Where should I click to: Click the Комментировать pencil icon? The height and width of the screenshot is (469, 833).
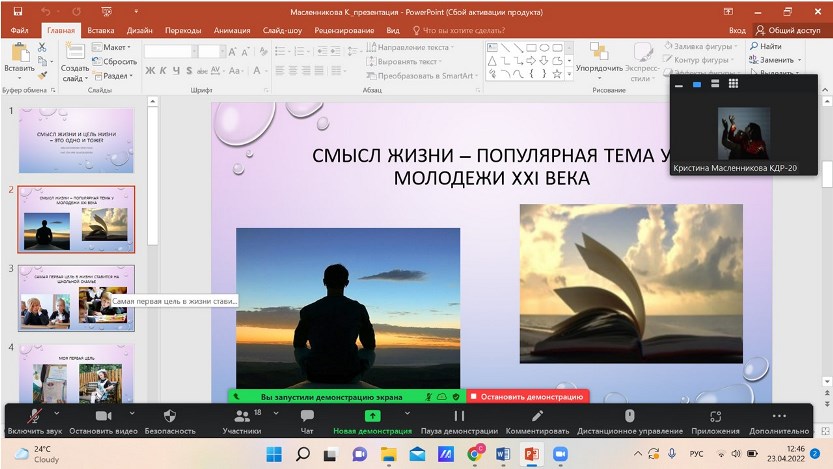pos(537,416)
